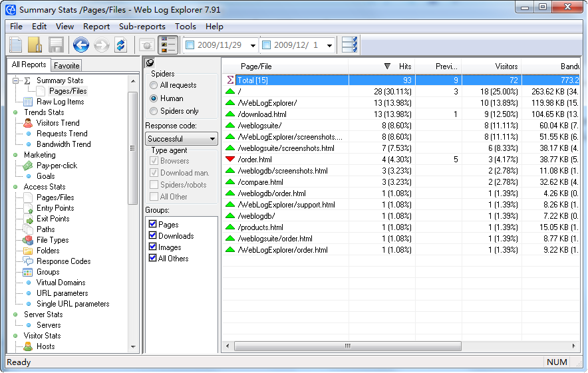
Task: Open the Response code Successful dropdown
Action: [x=182, y=139]
